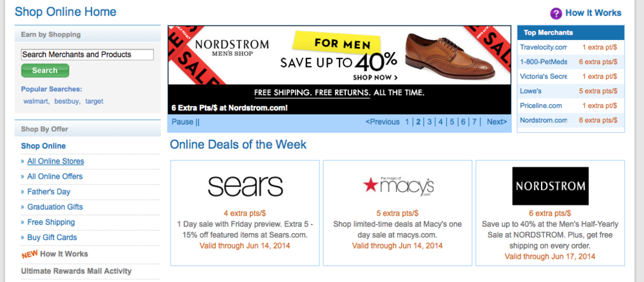The height and width of the screenshot is (282, 644).
Task: Click the black Nordstrom logo tile
Action: (550, 186)
